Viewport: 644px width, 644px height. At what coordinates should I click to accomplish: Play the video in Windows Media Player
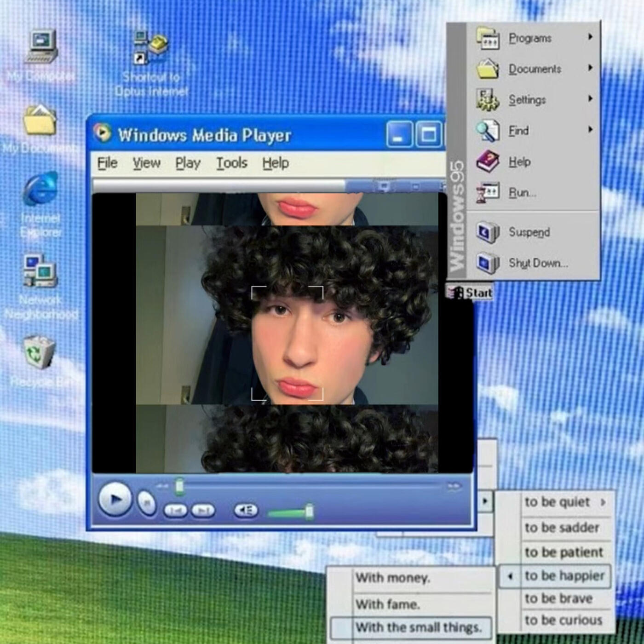pyautogui.click(x=115, y=499)
